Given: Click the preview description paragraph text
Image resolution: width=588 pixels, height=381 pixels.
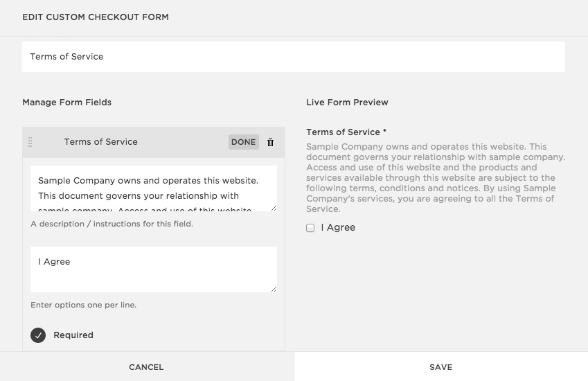Looking at the screenshot, I should click(x=435, y=177).
